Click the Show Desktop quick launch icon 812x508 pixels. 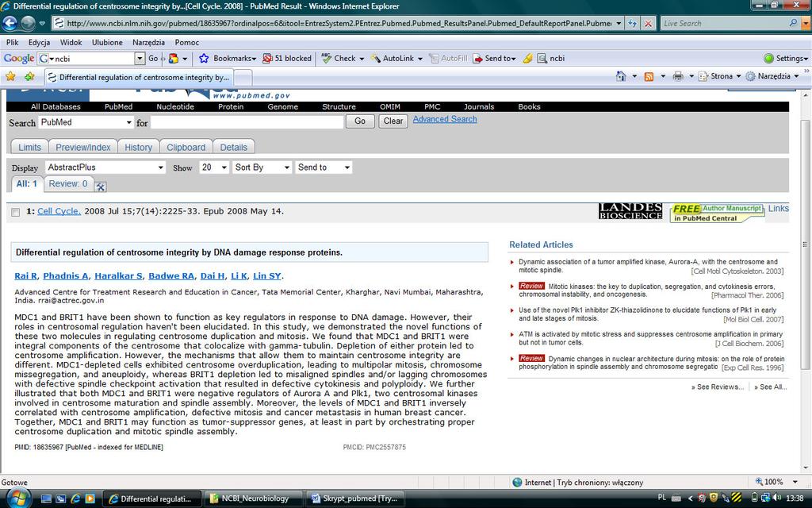pos(46,498)
